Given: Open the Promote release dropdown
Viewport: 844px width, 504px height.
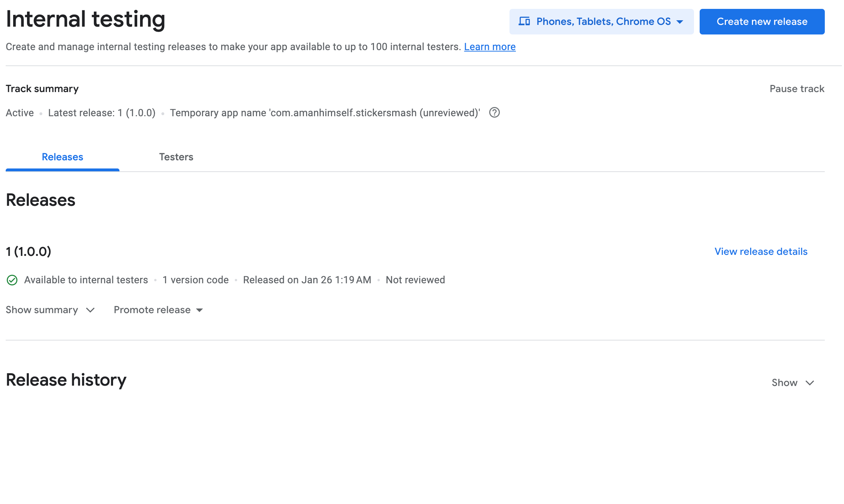Looking at the screenshot, I should 152,310.
